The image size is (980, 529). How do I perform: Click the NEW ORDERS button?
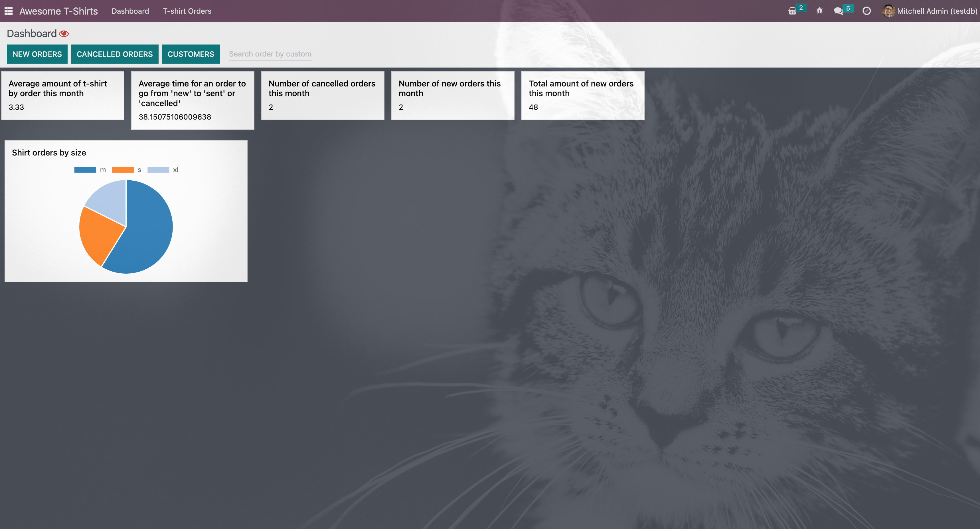pos(37,54)
